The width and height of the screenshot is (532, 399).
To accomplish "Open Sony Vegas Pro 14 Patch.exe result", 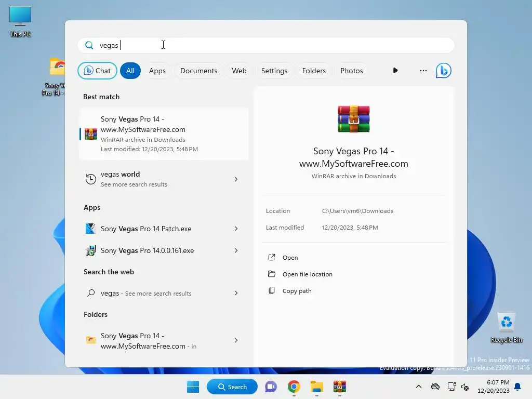I will pyautogui.click(x=164, y=229).
